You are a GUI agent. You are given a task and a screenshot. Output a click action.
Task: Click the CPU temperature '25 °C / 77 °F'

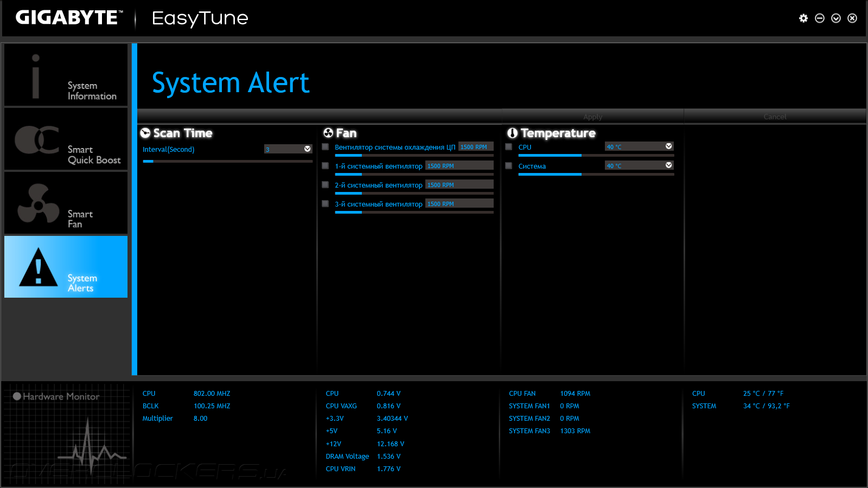(763, 394)
